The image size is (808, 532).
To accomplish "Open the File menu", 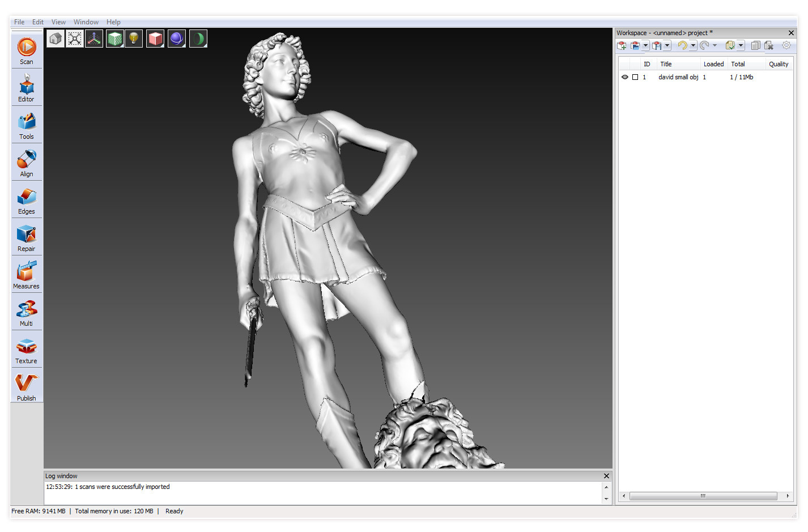I will tap(19, 22).
